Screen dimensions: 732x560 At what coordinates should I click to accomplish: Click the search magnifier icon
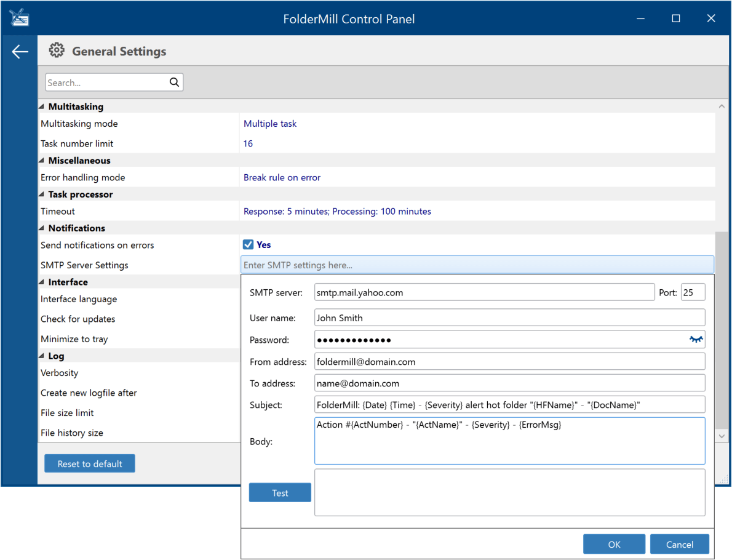coord(174,82)
